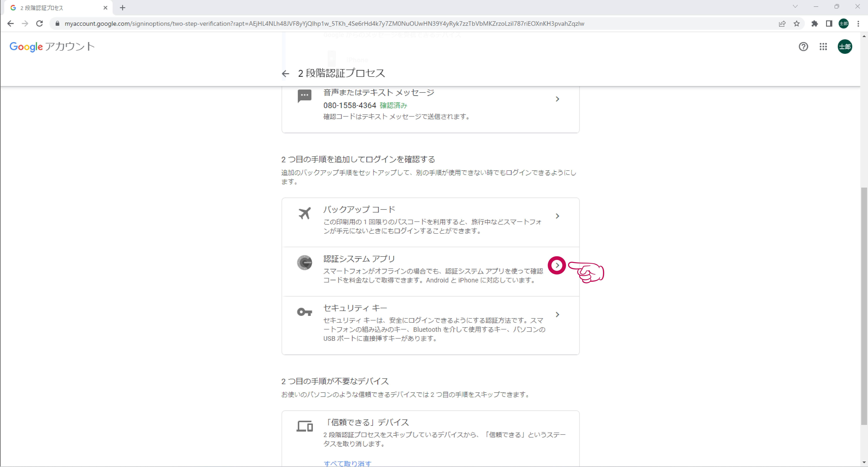
Task: Reload the current page
Action: point(39,24)
